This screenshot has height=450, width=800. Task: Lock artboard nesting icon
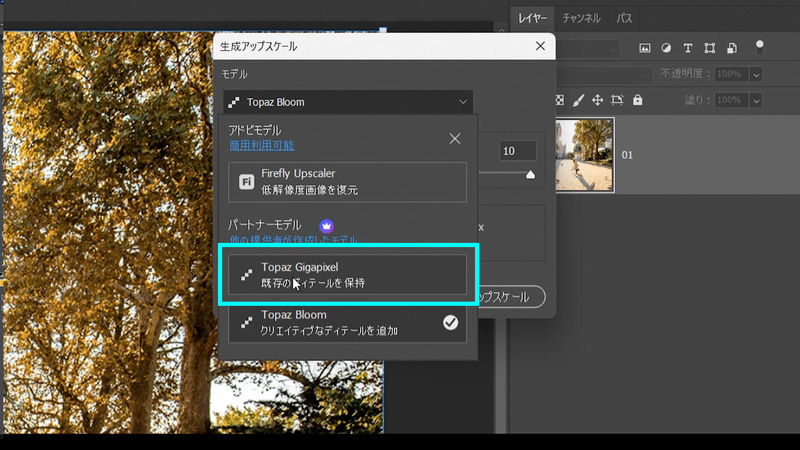point(617,100)
